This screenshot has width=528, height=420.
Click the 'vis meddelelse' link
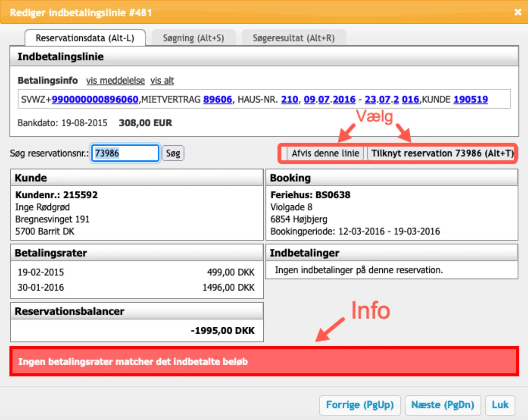click(115, 81)
